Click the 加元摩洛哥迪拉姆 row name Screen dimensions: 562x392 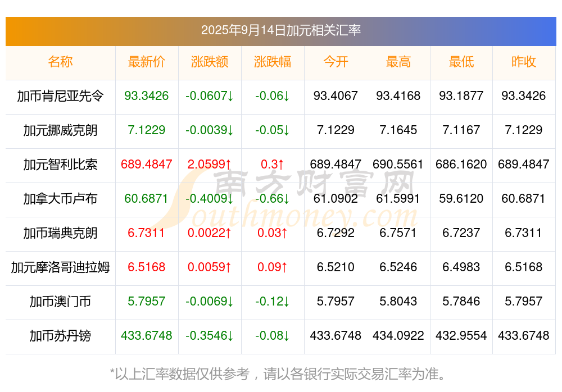click(x=60, y=267)
